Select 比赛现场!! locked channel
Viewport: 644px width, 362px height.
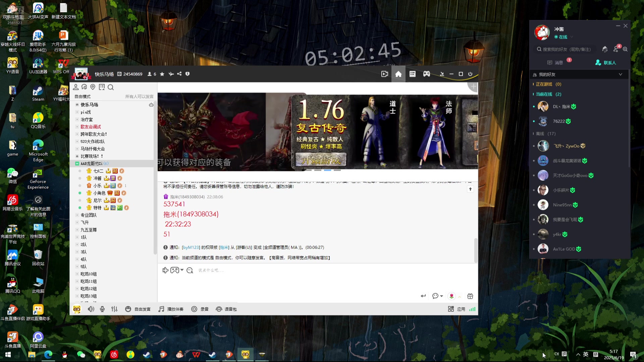[92, 156]
